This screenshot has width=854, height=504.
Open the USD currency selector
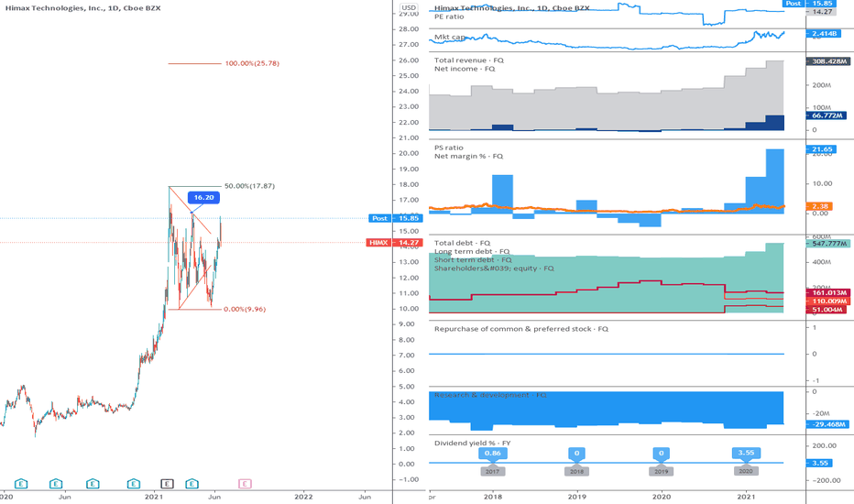pyautogui.click(x=408, y=7)
